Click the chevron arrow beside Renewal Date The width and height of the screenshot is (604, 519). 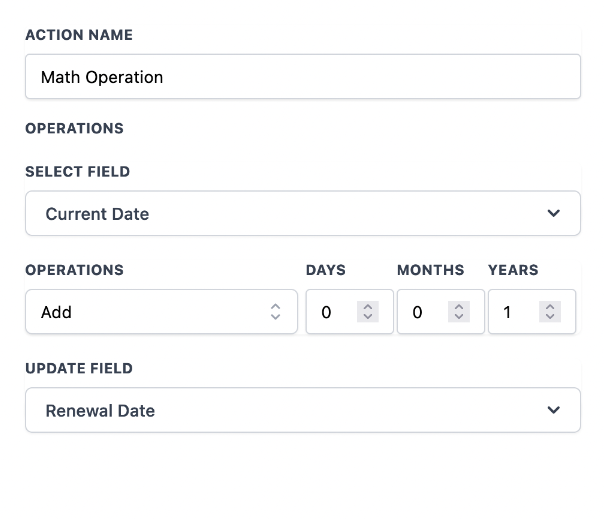pyautogui.click(x=554, y=411)
